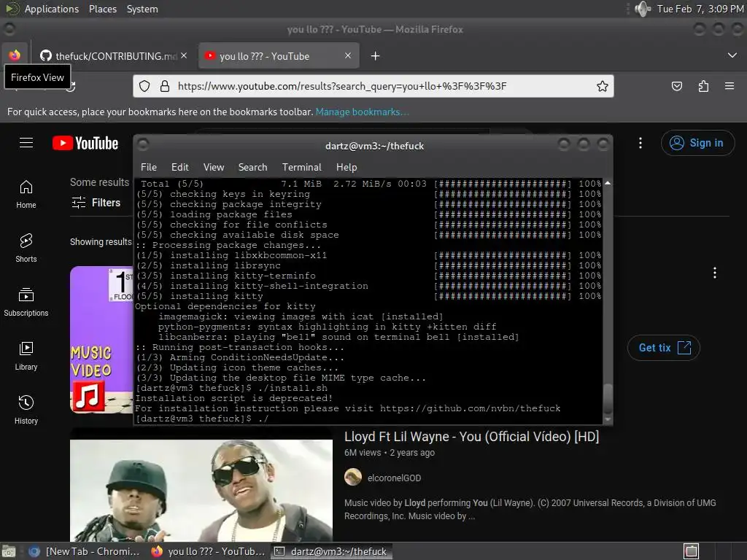Viewport: 747px width, 560px height.
Task: Open terminal Terminal menu
Action: point(301,167)
